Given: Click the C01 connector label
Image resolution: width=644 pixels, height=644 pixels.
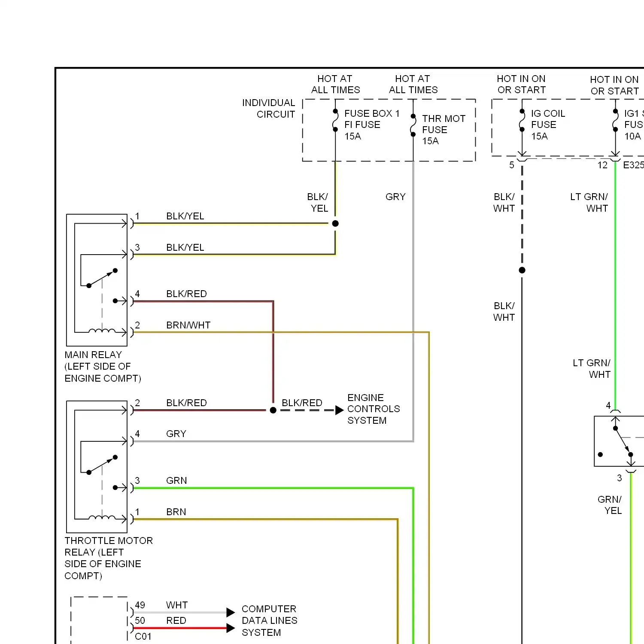Looking at the screenshot, I should tap(143, 636).
